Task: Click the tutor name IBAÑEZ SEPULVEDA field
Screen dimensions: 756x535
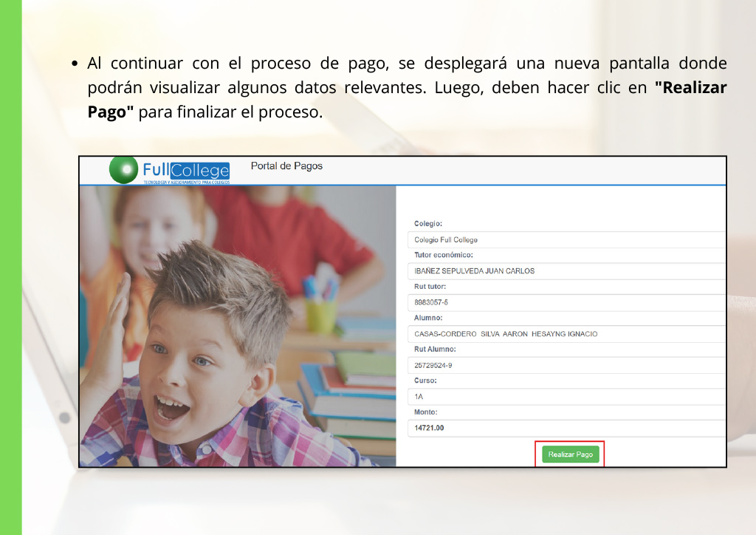Action: [566, 271]
